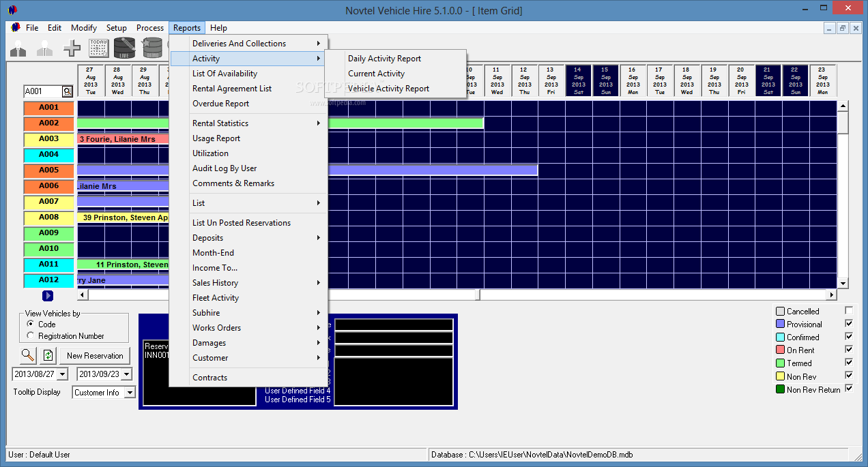Select the Overdue Report entry
Image resolution: width=868 pixels, height=467 pixels.
coord(248,104)
